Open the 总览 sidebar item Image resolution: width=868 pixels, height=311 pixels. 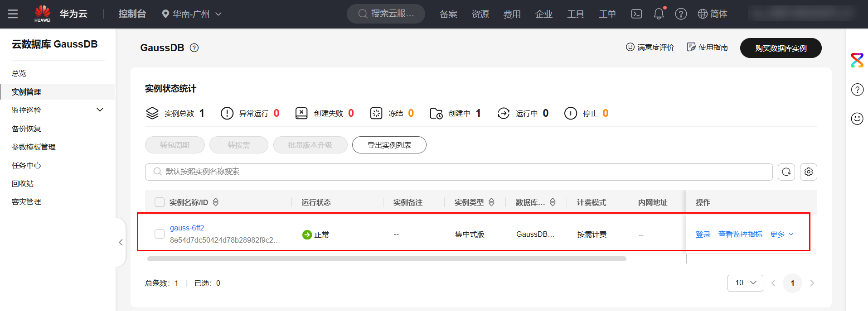click(19, 73)
